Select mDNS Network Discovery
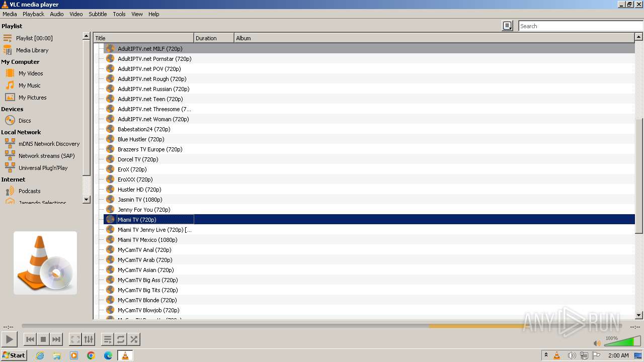This screenshot has width=644, height=362. [49, 144]
